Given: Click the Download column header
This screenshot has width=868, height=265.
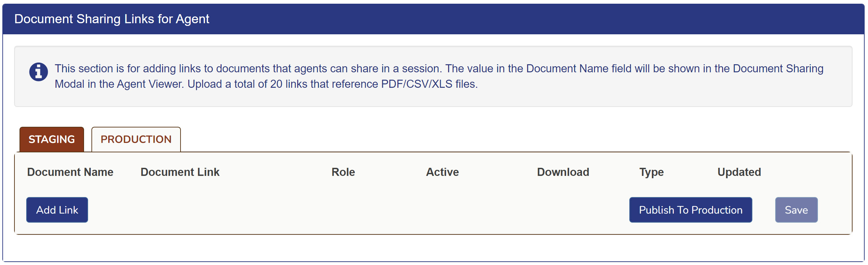Looking at the screenshot, I should point(563,172).
